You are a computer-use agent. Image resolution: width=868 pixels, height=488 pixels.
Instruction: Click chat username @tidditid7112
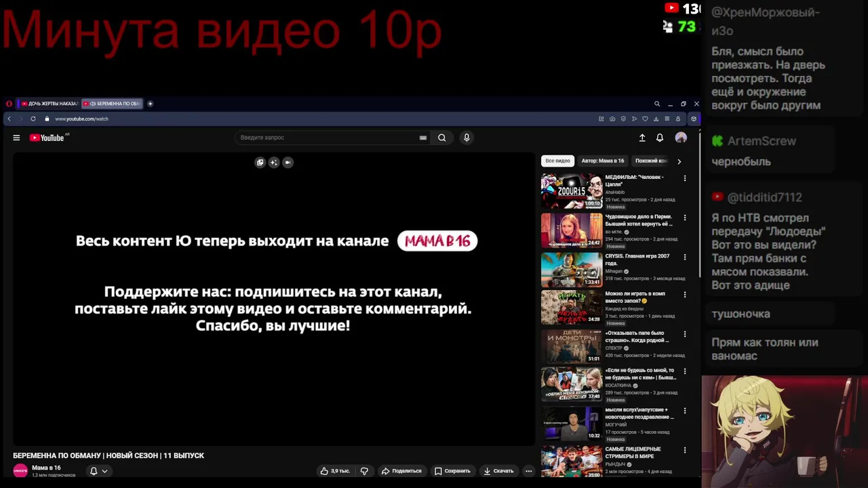(x=764, y=197)
